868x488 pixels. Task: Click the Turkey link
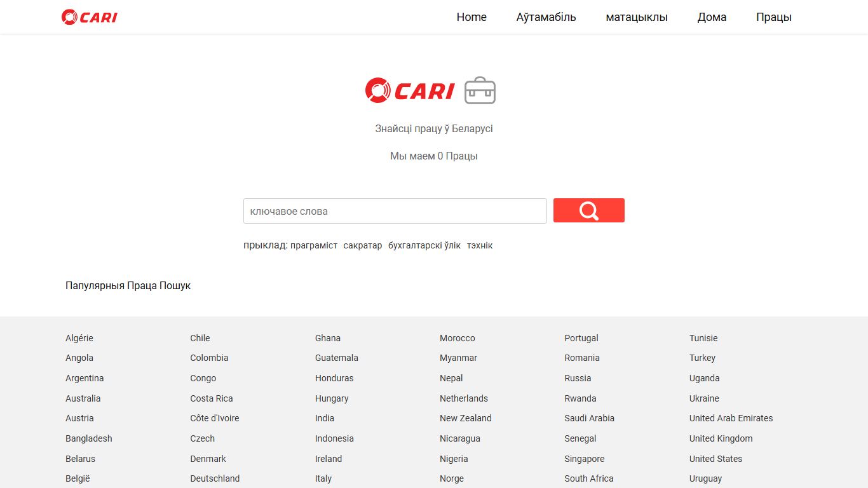click(x=702, y=358)
